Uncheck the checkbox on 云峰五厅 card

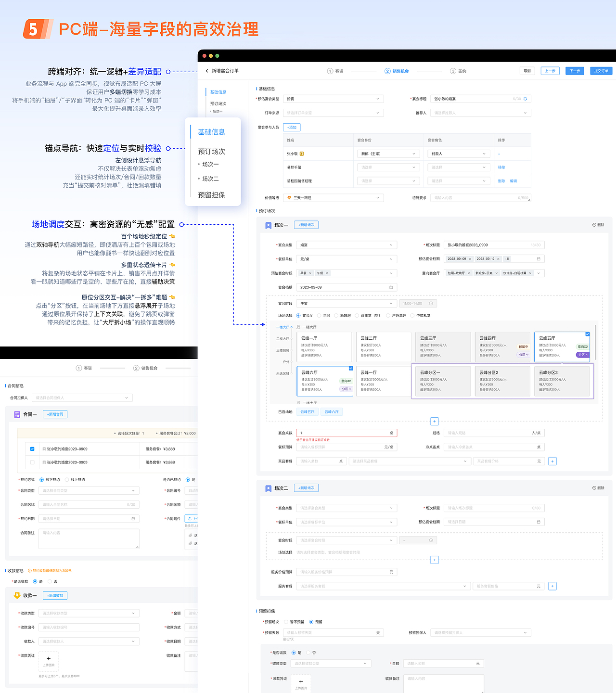[x=588, y=334]
